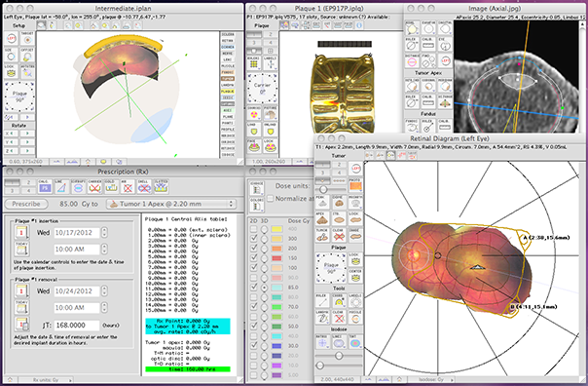Click CALC. PS icon in Prescription toolbar

pyautogui.click(x=45, y=186)
